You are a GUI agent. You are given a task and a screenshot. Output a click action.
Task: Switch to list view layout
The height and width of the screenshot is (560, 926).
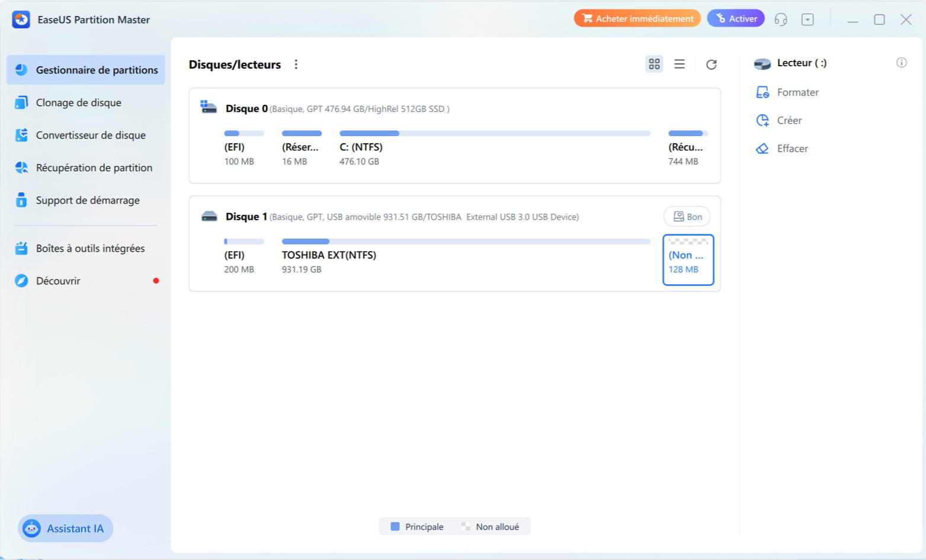point(680,64)
